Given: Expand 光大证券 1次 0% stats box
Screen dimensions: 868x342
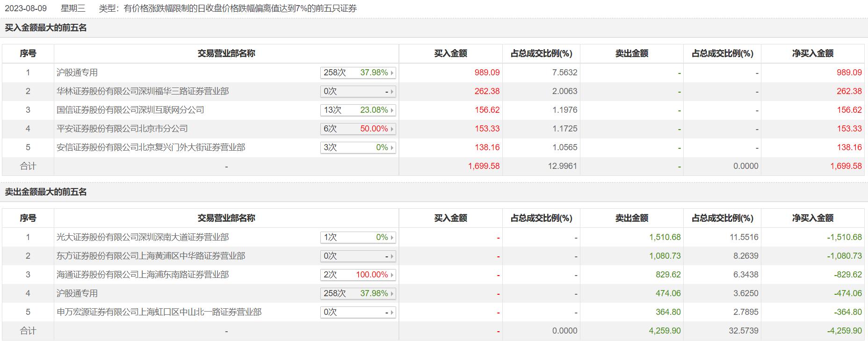Looking at the screenshot, I should (358, 237).
